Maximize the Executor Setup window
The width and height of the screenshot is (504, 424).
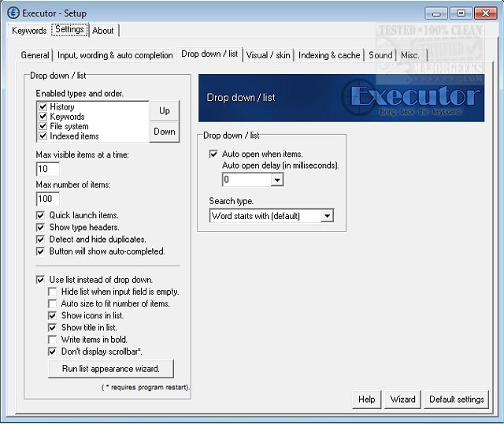(461, 13)
